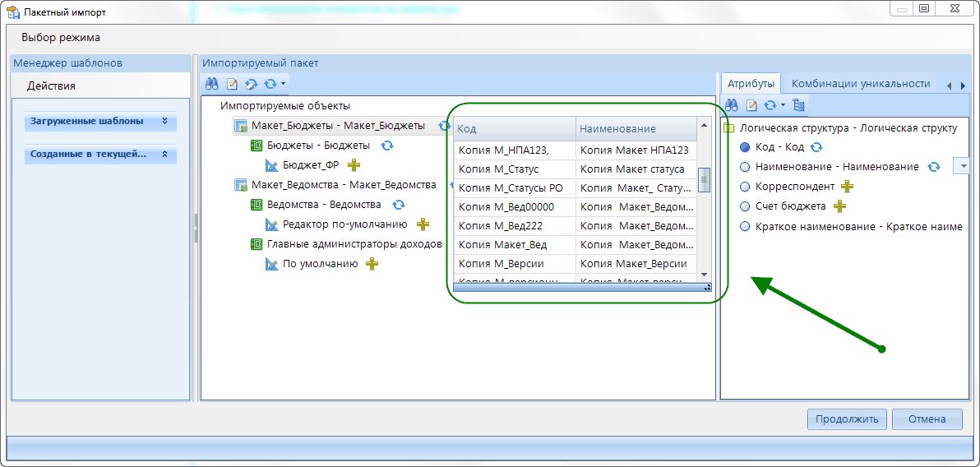Click the vertical scrollbar thumb in popup list

[x=703, y=179]
